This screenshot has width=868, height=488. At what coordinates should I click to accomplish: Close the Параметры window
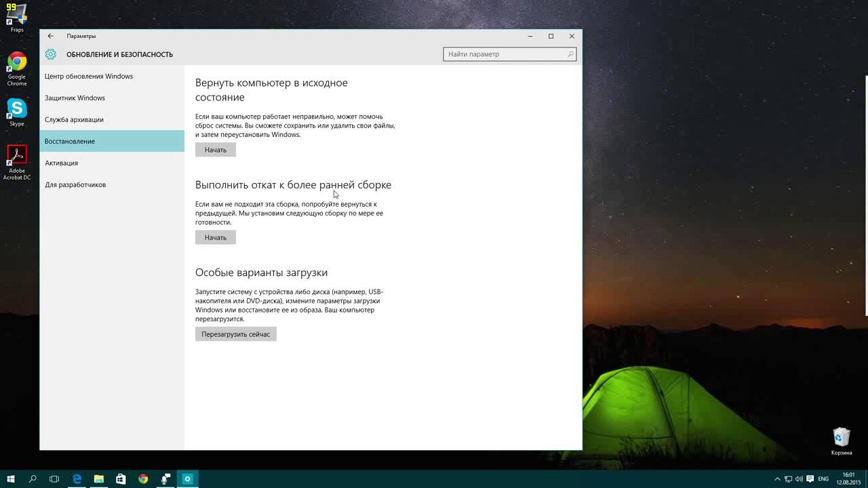point(572,36)
